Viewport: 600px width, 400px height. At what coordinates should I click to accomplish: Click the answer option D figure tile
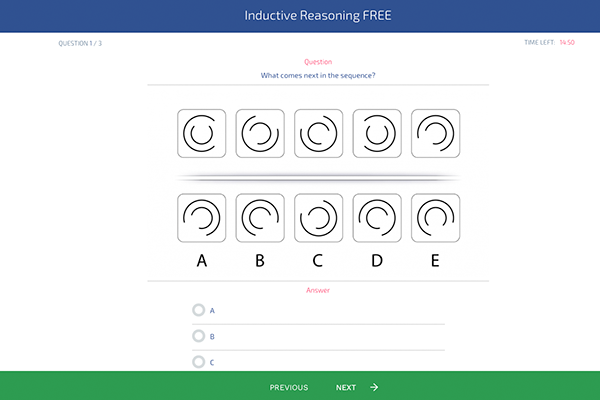coord(377,218)
